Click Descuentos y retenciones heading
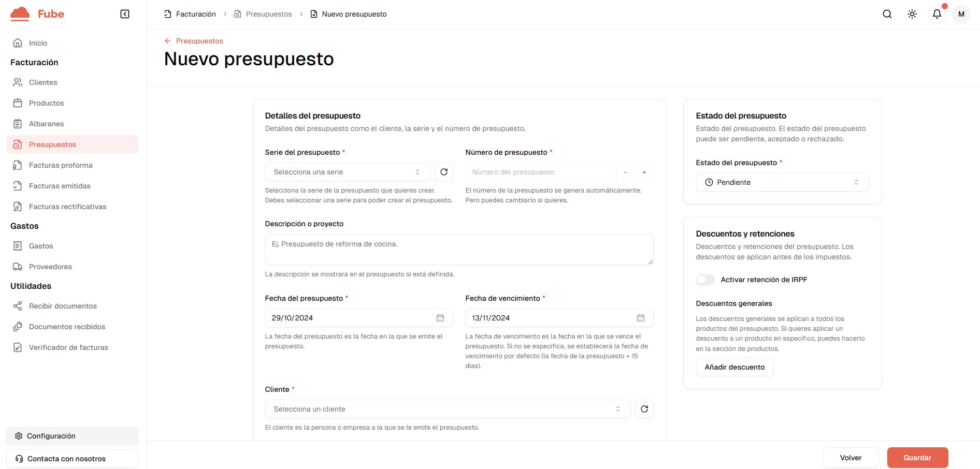 (745, 234)
